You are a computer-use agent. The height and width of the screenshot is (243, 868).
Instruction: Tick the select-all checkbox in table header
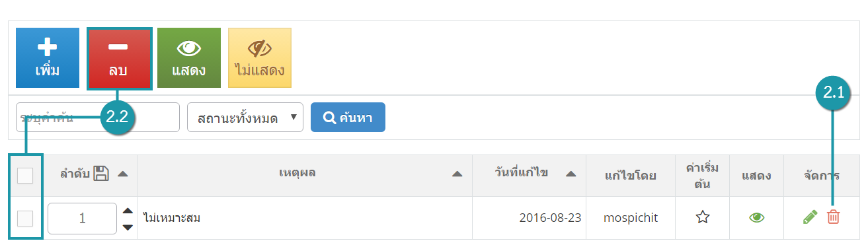tap(25, 175)
